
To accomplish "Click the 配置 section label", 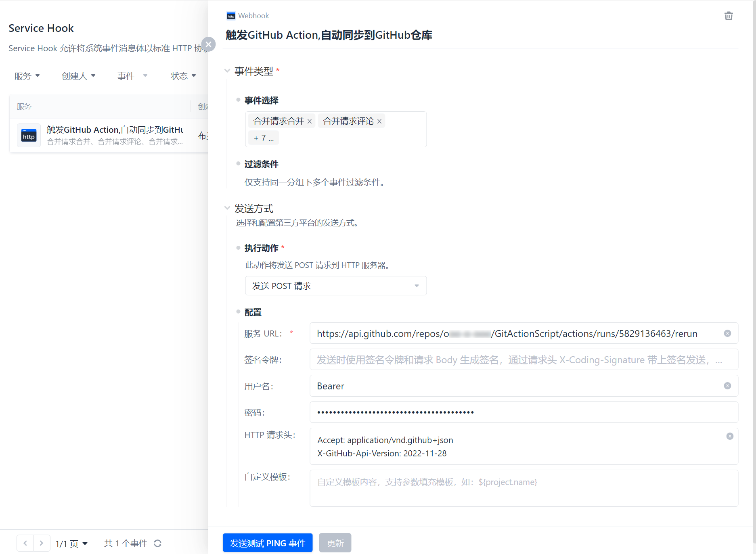I will [253, 312].
